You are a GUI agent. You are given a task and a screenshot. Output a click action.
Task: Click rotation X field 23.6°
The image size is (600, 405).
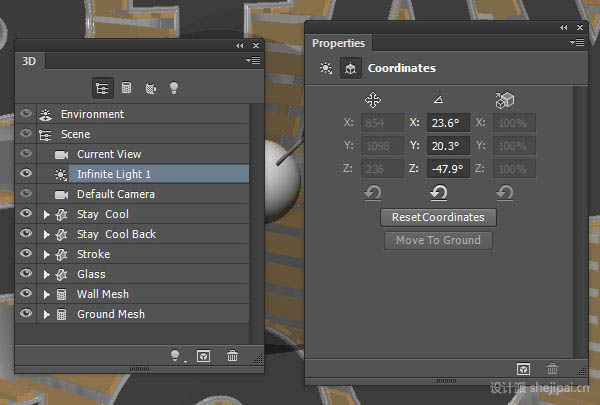[x=448, y=123]
